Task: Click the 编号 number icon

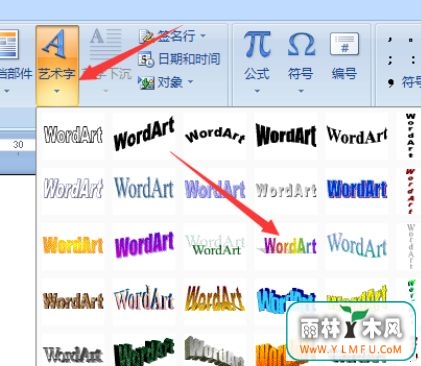Action: pos(344,44)
